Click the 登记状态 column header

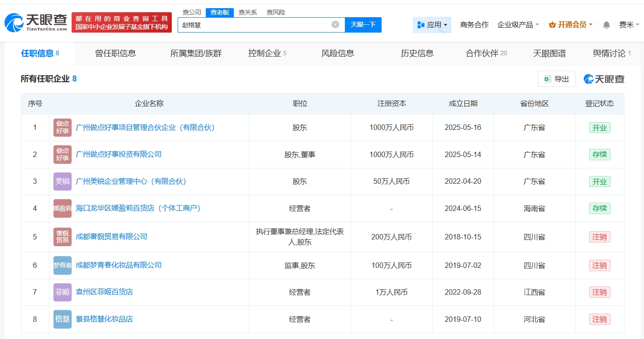(600, 104)
